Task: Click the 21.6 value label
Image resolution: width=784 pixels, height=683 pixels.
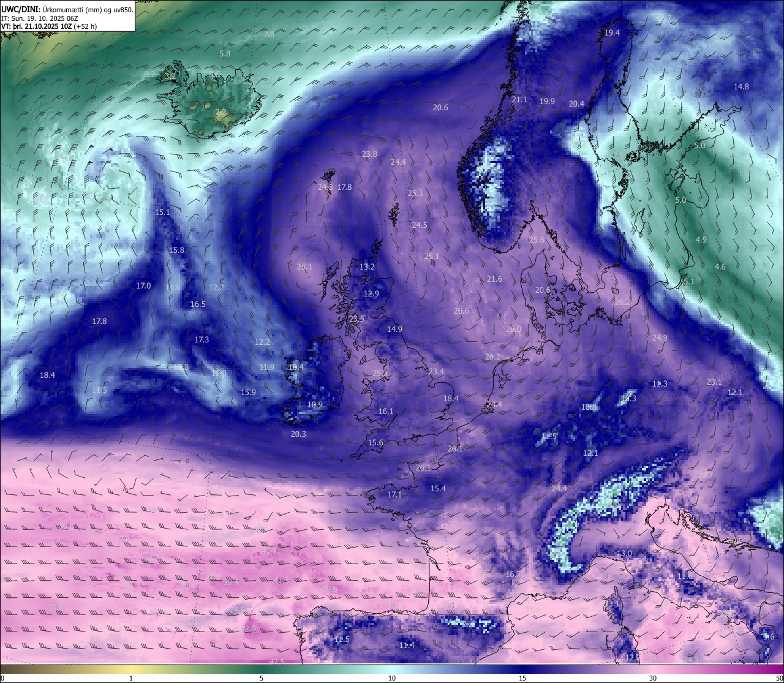Action: coord(494,279)
